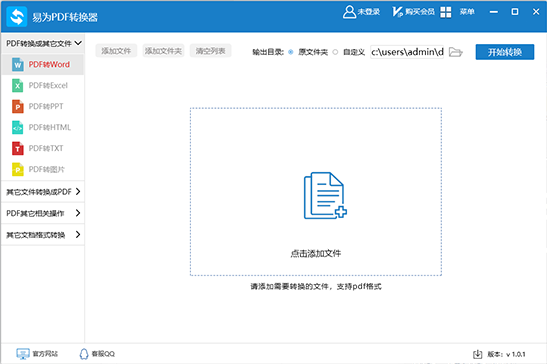Open the 菜单 menu text

coord(467,12)
